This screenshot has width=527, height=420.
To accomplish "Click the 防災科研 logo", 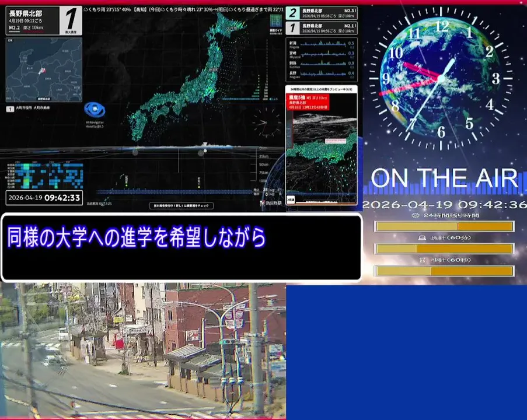I will [271, 203].
